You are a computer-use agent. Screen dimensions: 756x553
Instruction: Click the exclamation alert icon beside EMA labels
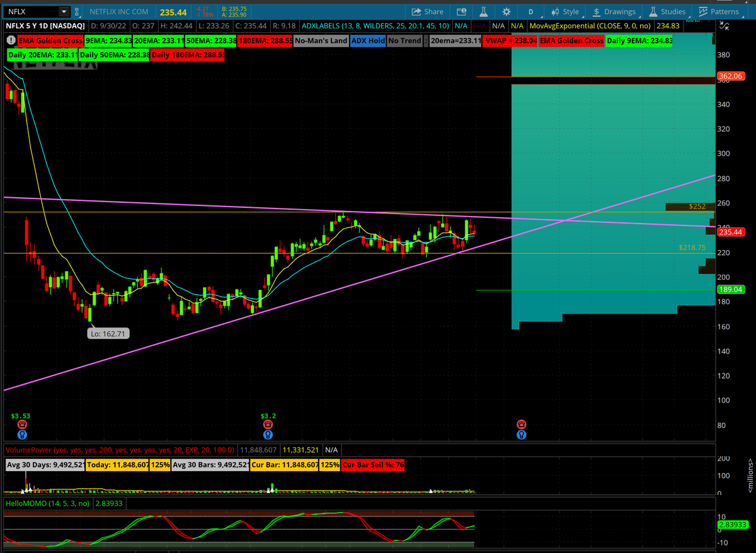[11, 40]
